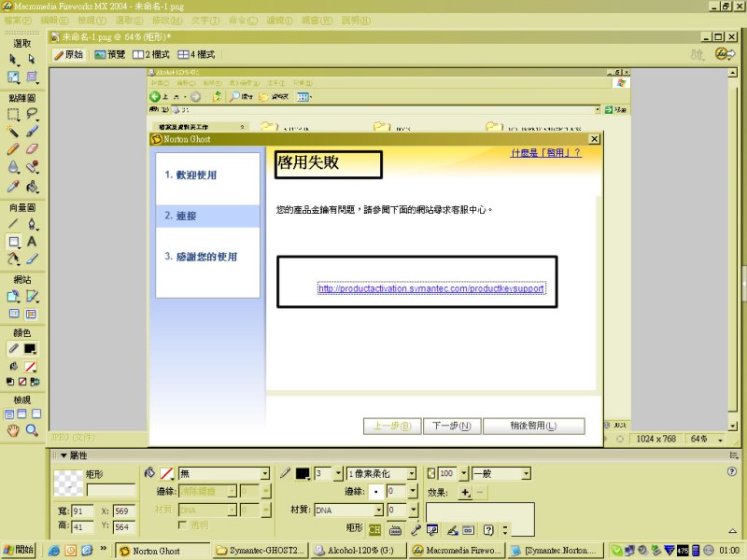Switch to full screen with menus mode
The width and height of the screenshot is (747, 560).
(22, 413)
